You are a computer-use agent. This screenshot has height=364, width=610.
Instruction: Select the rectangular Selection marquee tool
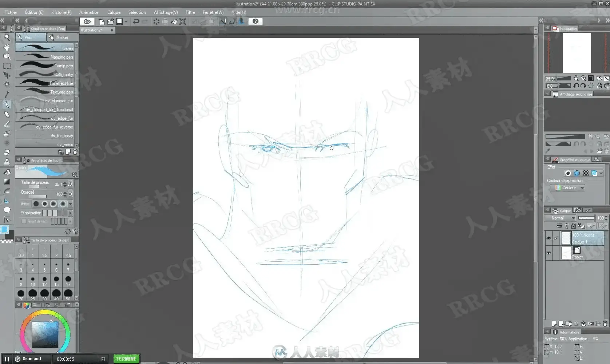click(x=7, y=66)
